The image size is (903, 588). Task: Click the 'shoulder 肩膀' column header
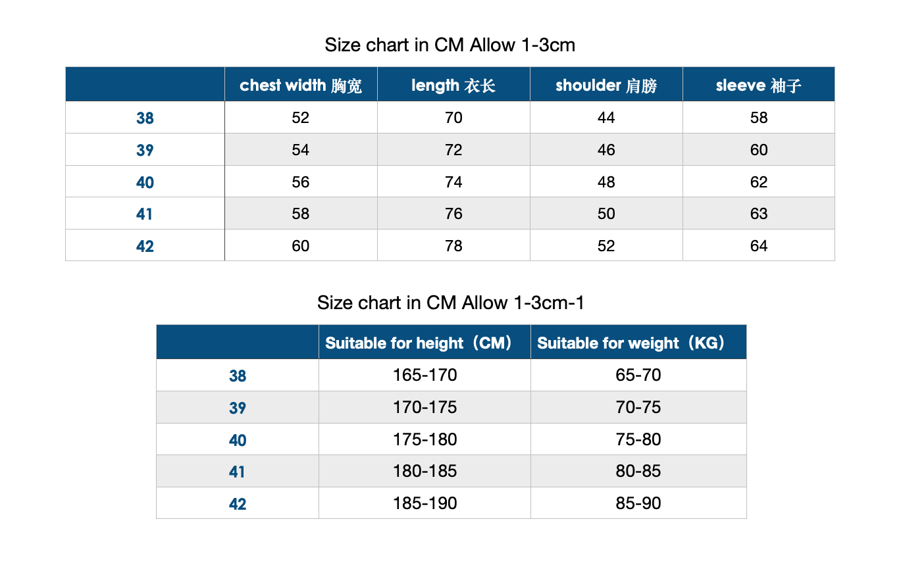606,85
